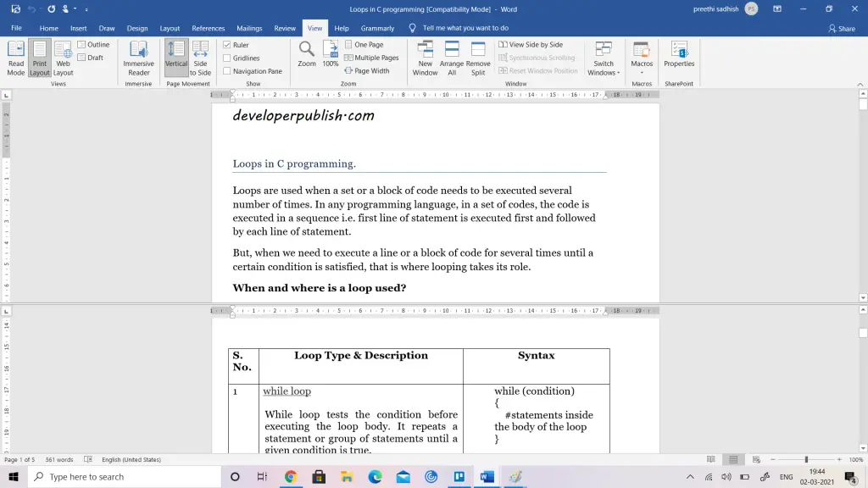The width and height of the screenshot is (868, 488).
Task: Uncheck the Ruler checkbox
Action: [x=227, y=45]
